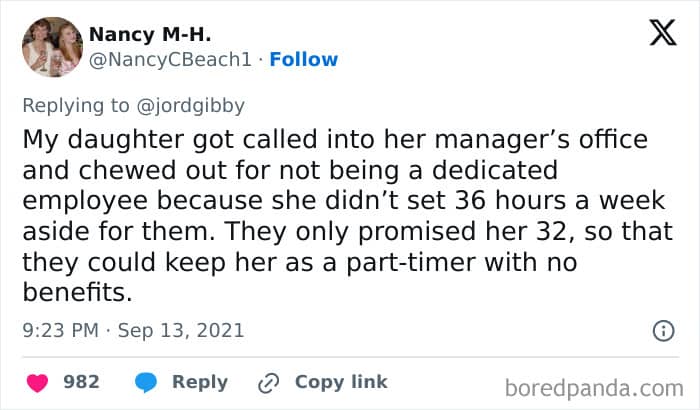Image resolution: width=700 pixels, height=410 pixels.
Task: Select the @NancyCBeach1 handle
Action: (170, 59)
